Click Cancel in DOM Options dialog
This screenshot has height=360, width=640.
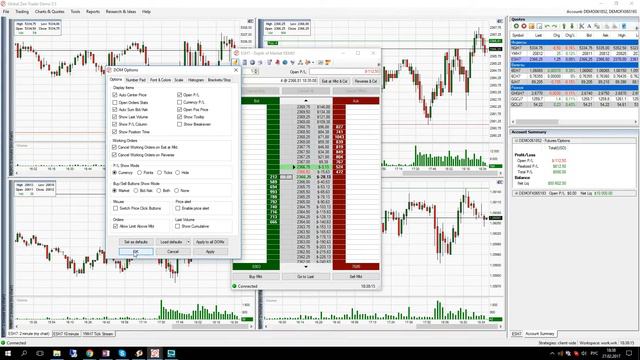pyautogui.click(x=173, y=252)
